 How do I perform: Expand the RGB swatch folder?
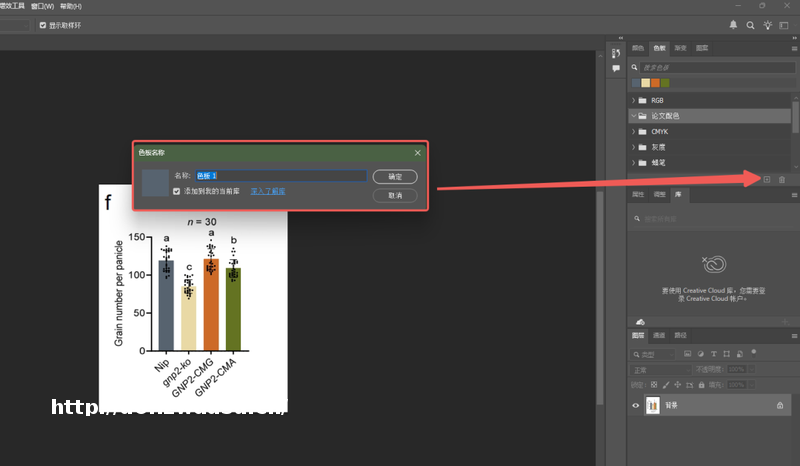pyautogui.click(x=634, y=101)
